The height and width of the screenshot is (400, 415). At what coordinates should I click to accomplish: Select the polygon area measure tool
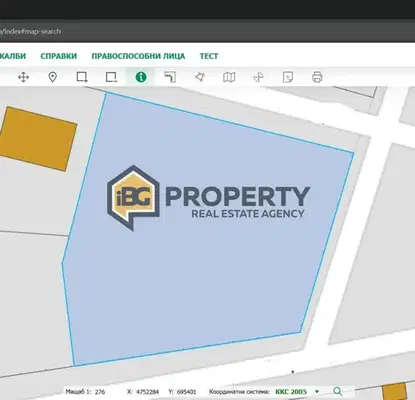pos(200,77)
